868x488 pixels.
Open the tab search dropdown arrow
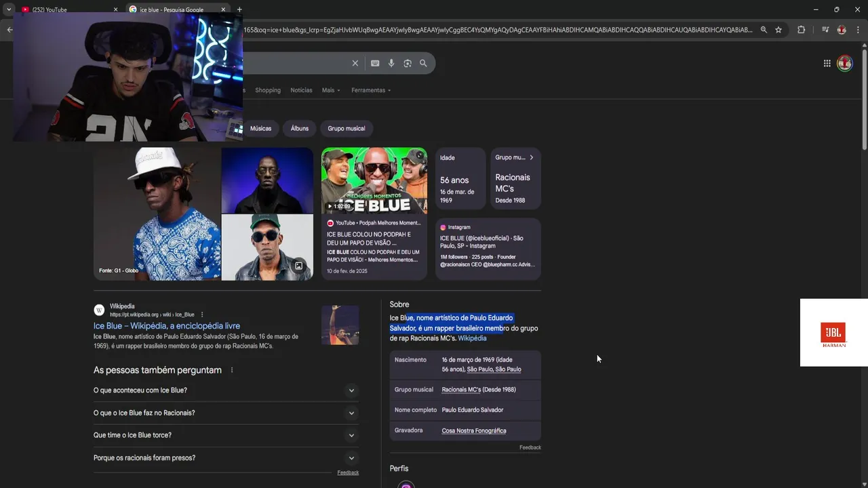click(x=9, y=9)
